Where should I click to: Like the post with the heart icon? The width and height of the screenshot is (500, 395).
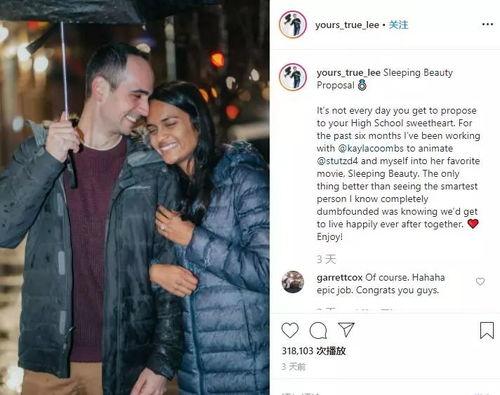click(x=290, y=330)
